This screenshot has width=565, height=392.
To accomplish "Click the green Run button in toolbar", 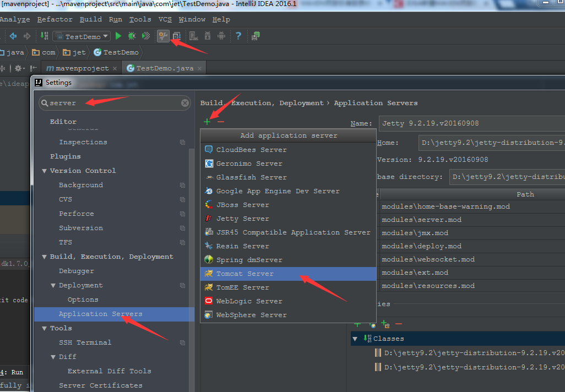I will (x=118, y=36).
